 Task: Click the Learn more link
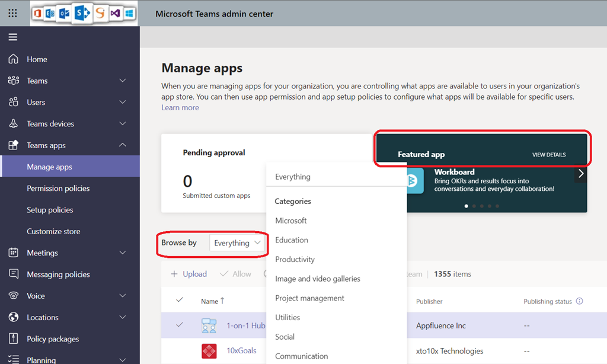point(180,107)
